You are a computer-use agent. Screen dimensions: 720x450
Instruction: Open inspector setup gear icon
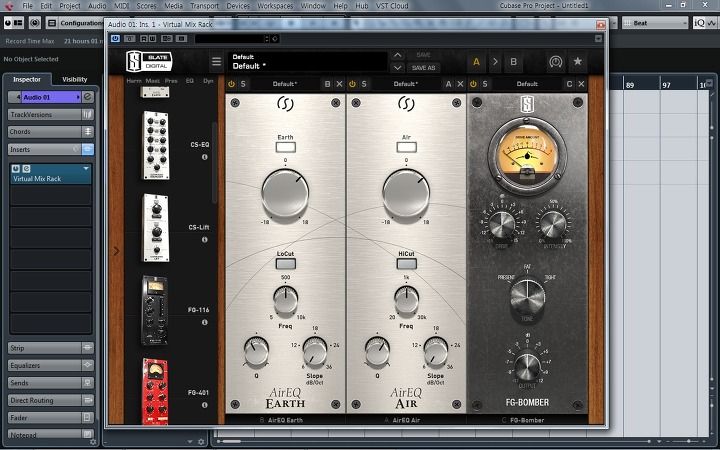(x=93, y=442)
